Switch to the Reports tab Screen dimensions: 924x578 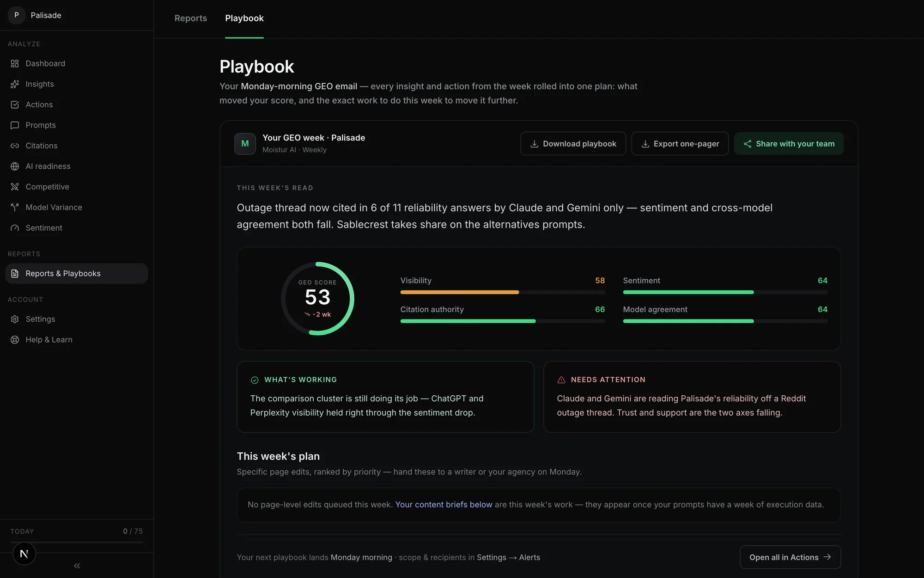(191, 18)
